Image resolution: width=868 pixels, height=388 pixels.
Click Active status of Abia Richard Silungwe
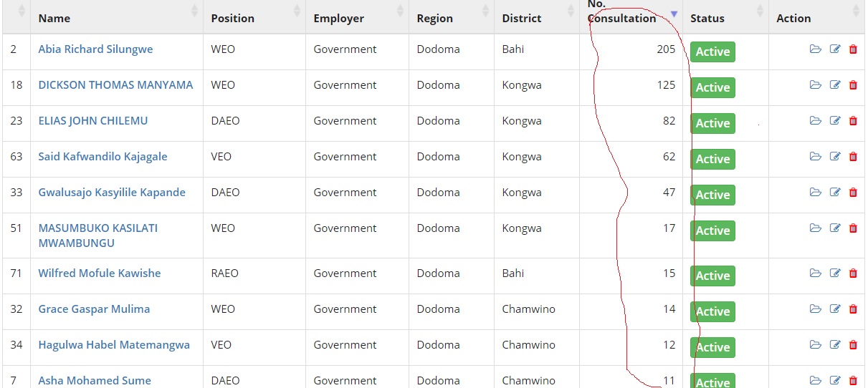click(x=712, y=52)
